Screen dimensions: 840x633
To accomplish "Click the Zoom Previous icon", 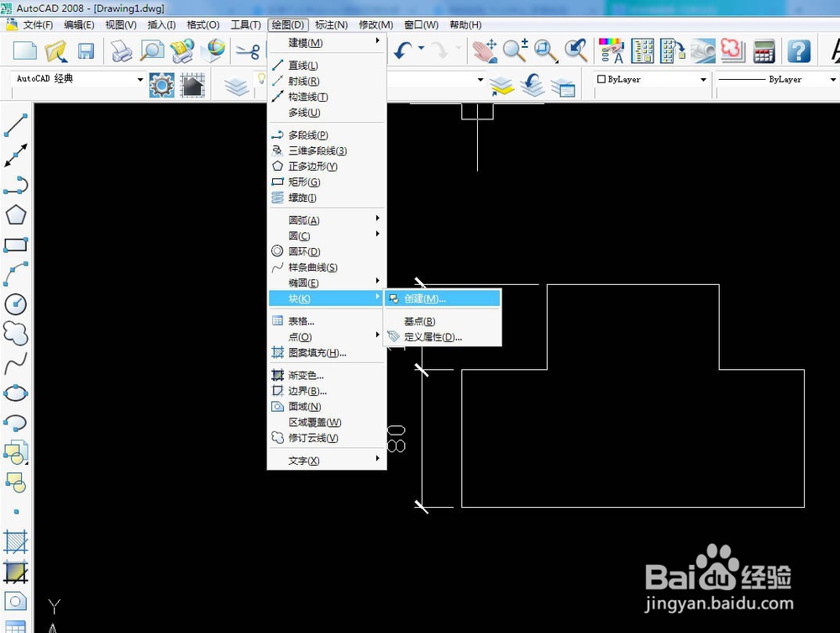I will coord(576,51).
